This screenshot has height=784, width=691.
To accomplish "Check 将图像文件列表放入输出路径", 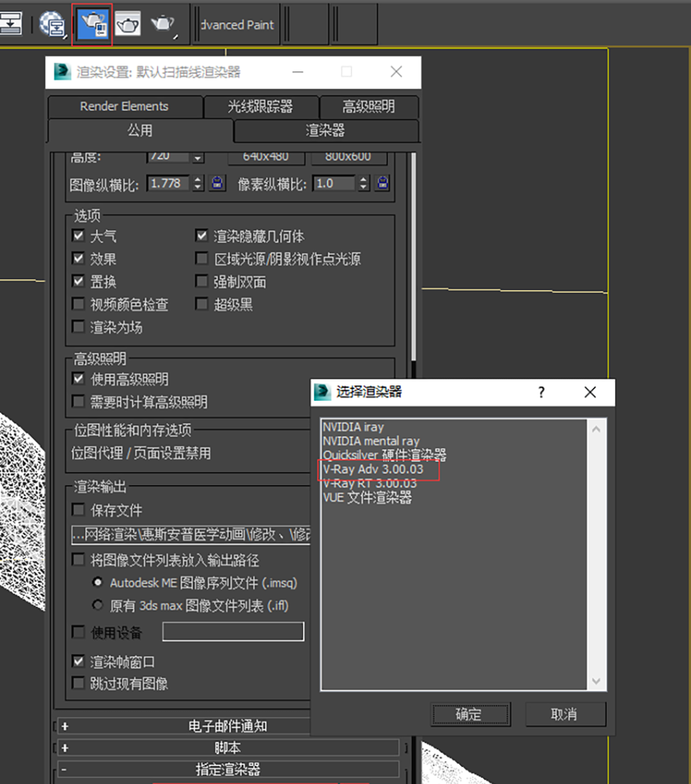I will pyautogui.click(x=78, y=560).
